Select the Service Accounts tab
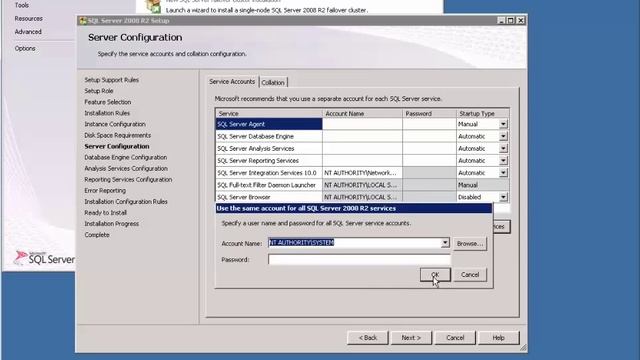 [232, 82]
